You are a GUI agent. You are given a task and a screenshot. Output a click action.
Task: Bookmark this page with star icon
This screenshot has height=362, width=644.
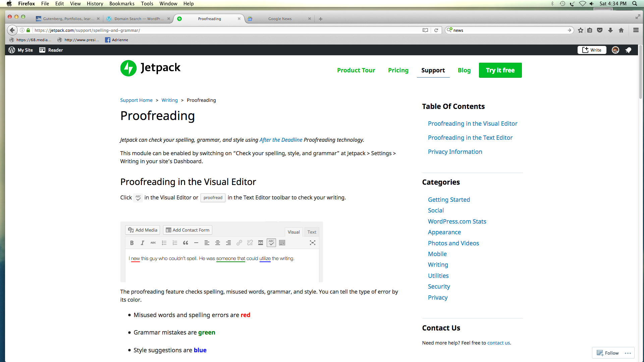click(581, 30)
